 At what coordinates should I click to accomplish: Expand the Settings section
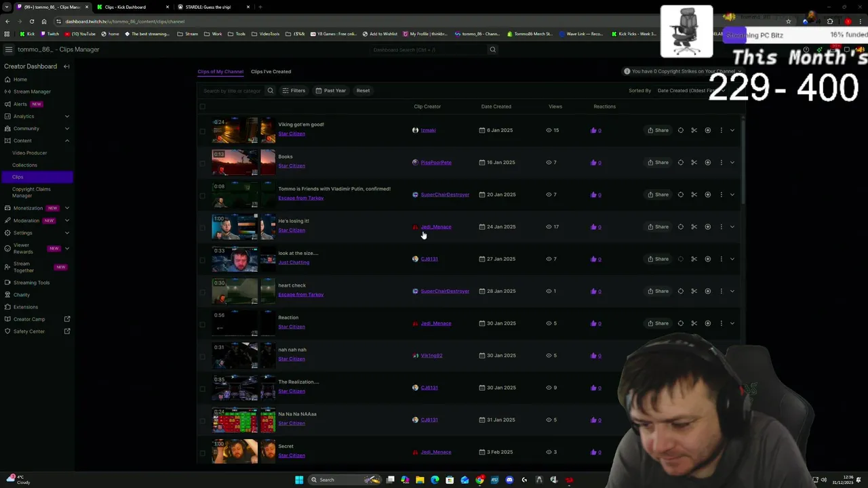click(66, 232)
